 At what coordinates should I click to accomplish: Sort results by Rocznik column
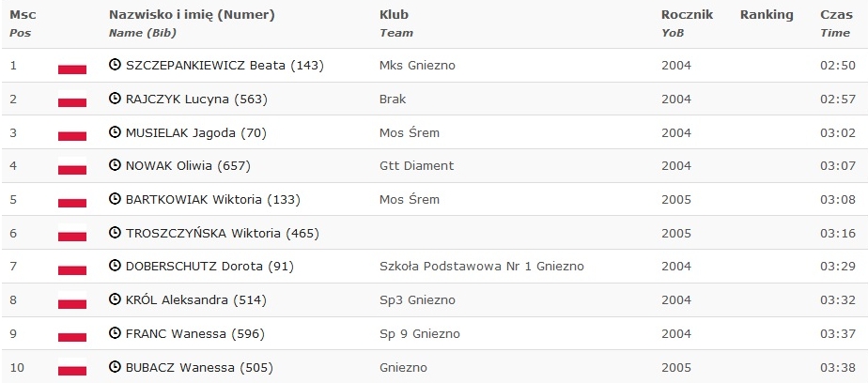pyautogui.click(x=687, y=15)
